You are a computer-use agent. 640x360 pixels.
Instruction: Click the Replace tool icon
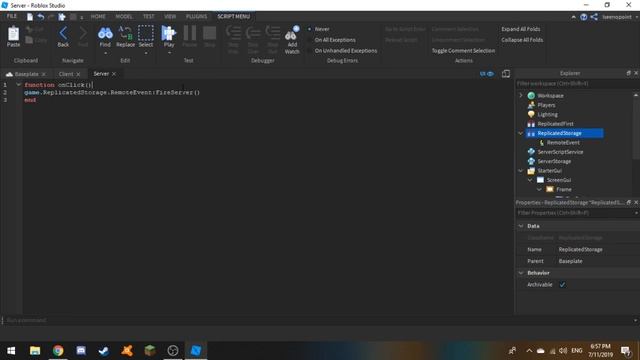coord(125,33)
